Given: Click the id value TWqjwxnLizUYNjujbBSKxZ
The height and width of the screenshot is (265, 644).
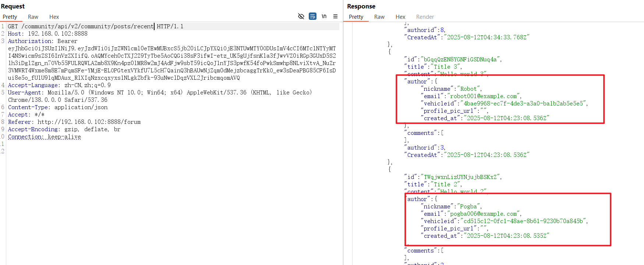Looking at the screenshot, I should click(x=460, y=177).
